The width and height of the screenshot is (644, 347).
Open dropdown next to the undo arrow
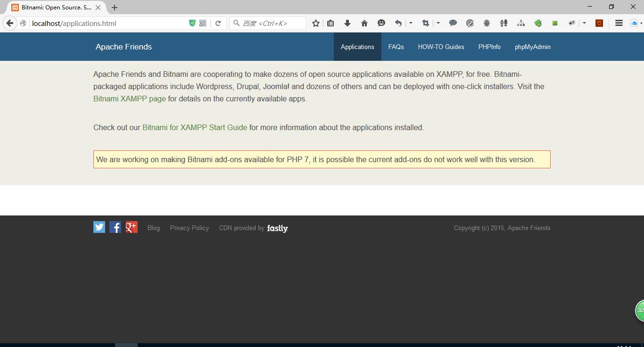pos(411,23)
